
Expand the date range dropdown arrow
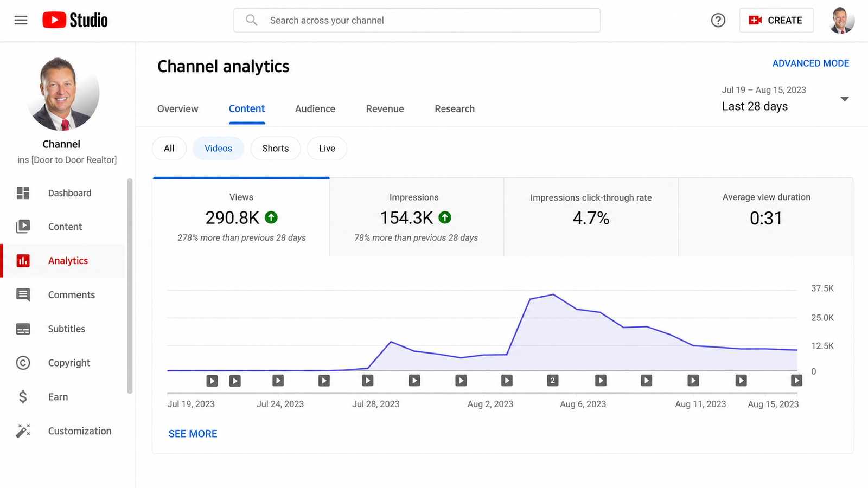(x=844, y=99)
